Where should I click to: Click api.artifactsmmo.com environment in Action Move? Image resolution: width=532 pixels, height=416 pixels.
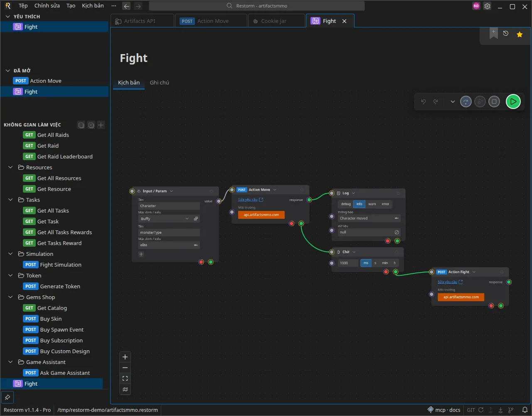click(x=261, y=215)
